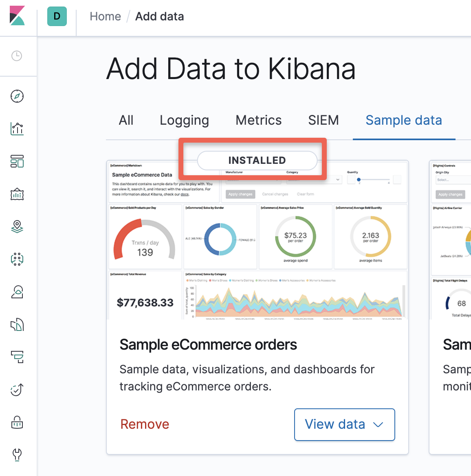The image size is (471, 476).
Task: Go to Home breadcrumb
Action: pos(105,16)
